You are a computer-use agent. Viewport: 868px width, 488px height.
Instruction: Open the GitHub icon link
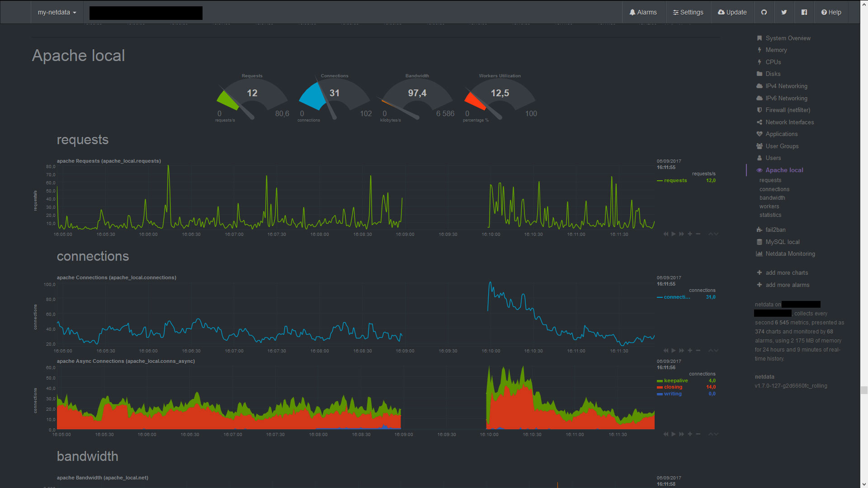point(764,12)
